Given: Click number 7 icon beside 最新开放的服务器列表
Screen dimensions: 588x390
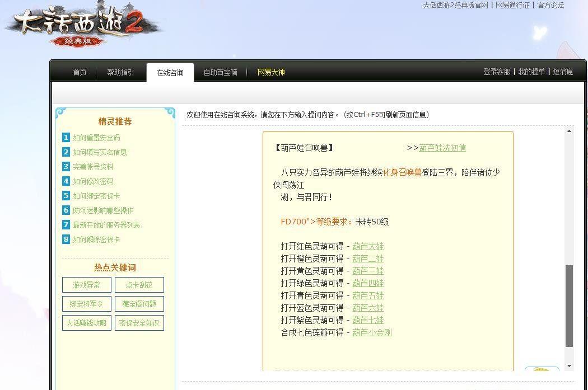Looking at the screenshot, I should (x=66, y=225).
